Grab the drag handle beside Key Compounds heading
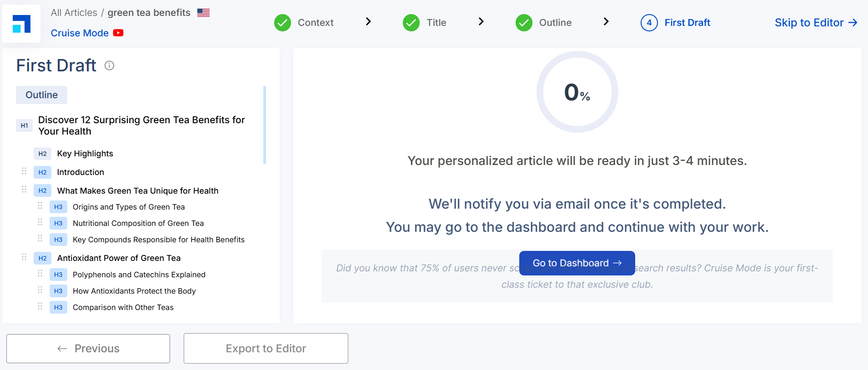The height and width of the screenshot is (370, 868). click(x=40, y=239)
